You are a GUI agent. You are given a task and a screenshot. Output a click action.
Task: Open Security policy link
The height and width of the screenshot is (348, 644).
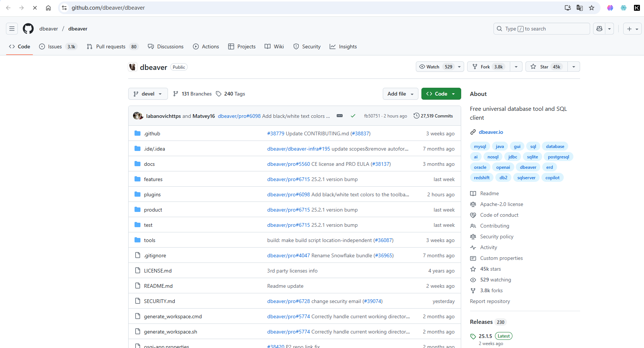click(496, 237)
